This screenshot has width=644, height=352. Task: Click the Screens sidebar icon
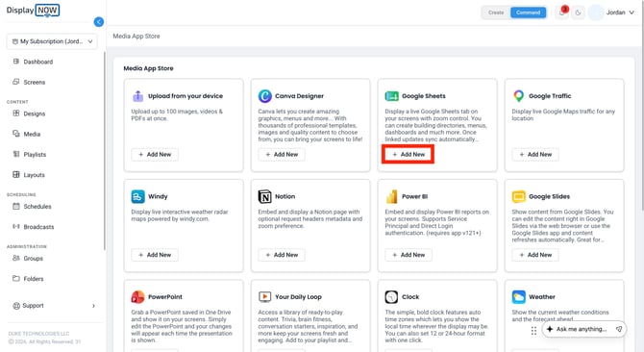16,82
